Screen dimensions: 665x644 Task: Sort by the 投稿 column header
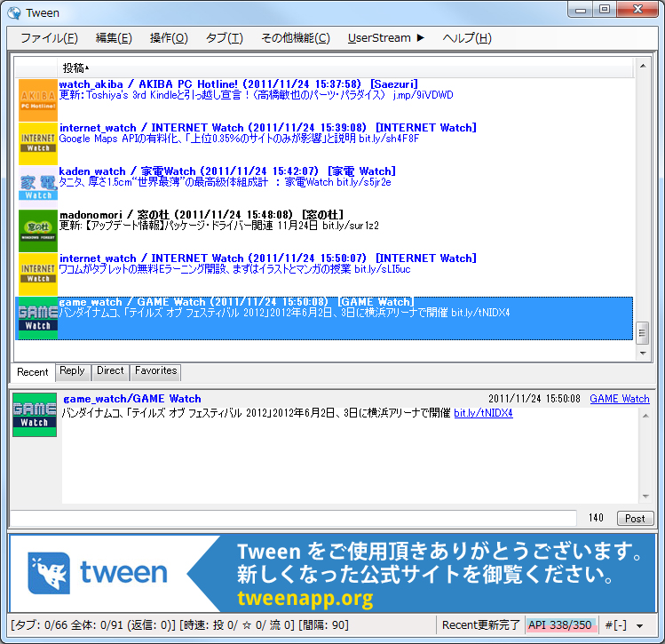tap(345, 68)
